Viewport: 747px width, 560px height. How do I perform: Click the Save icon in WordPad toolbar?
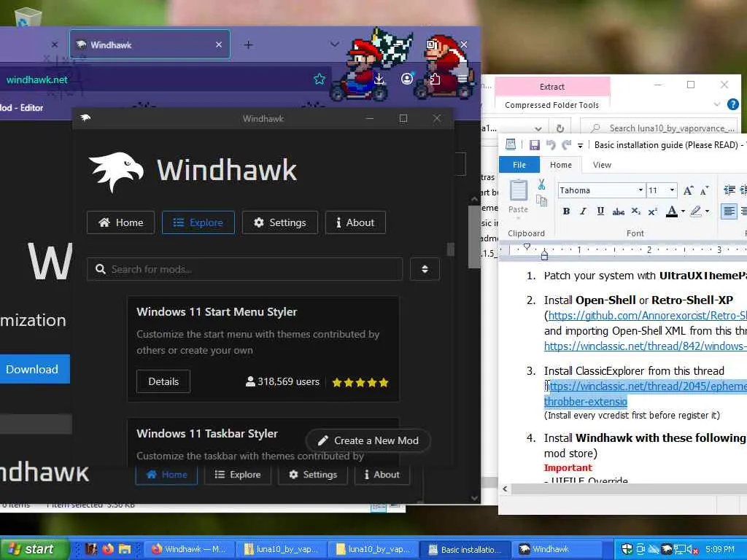534,145
